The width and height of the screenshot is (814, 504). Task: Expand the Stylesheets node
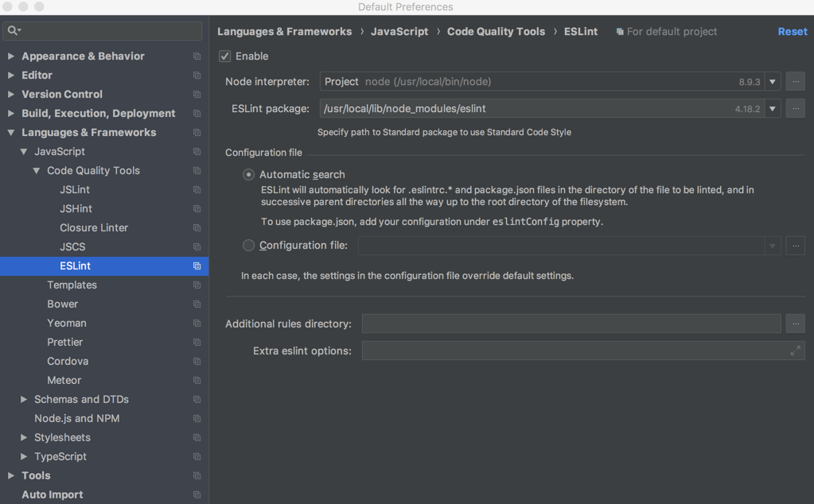(x=24, y=438)
